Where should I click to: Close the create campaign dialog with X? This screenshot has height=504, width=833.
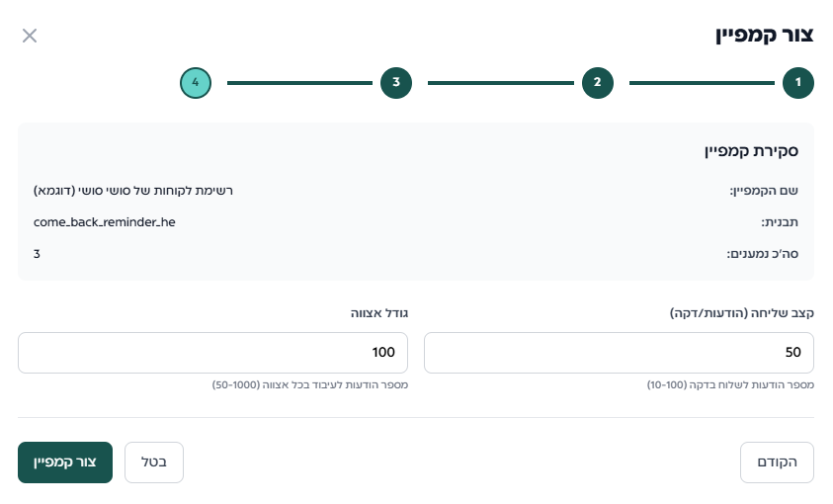(x=30, y=37)
